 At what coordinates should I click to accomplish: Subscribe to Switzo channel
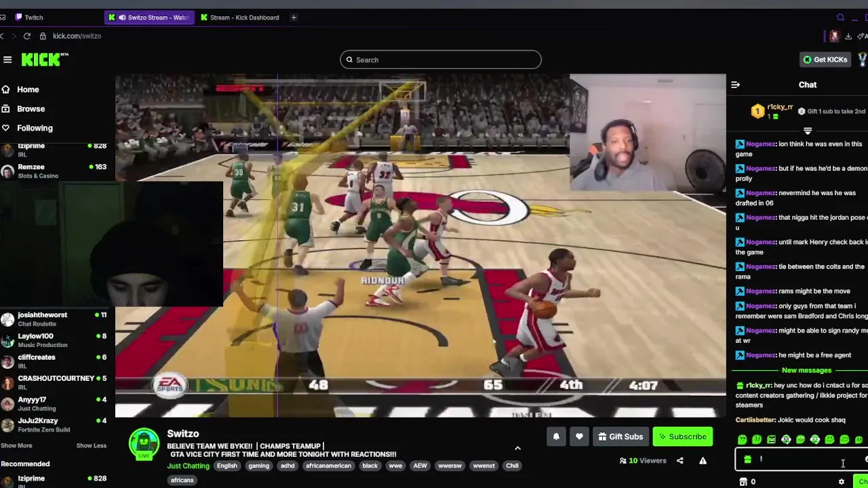682,437
